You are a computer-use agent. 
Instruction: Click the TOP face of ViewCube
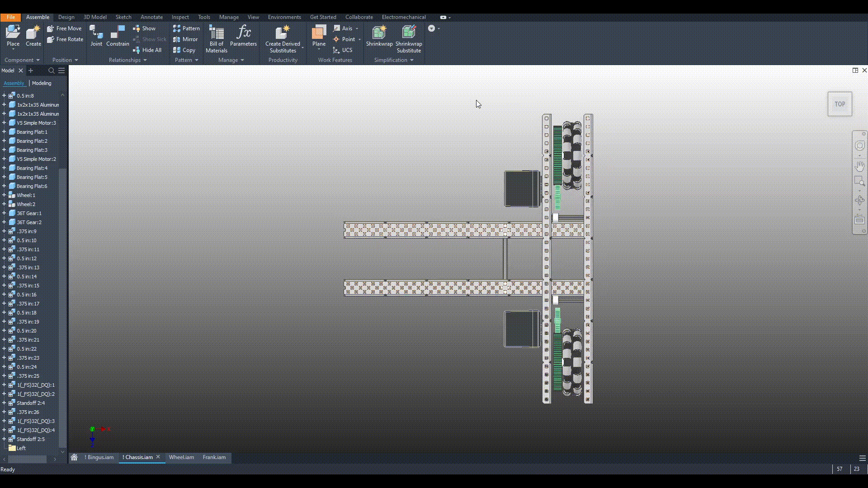(x=840, y=104)
